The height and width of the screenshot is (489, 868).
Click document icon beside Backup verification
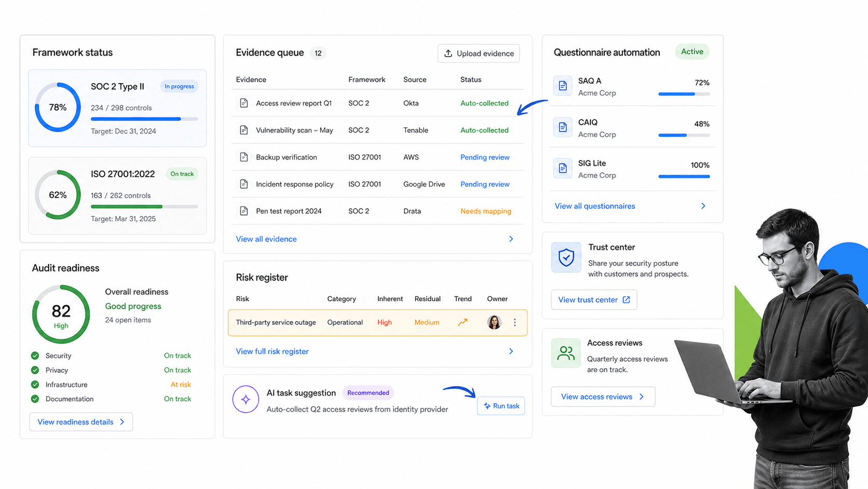pos(243,157)
